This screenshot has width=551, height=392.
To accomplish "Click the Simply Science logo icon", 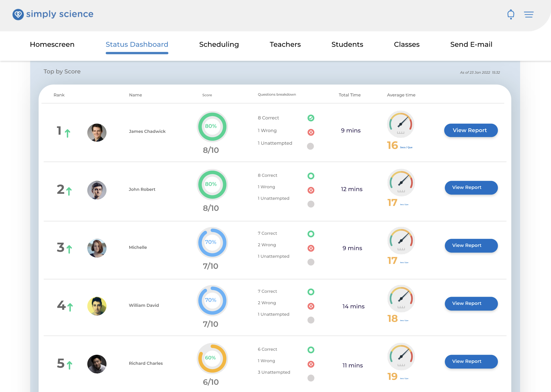I will pos(18,15).
